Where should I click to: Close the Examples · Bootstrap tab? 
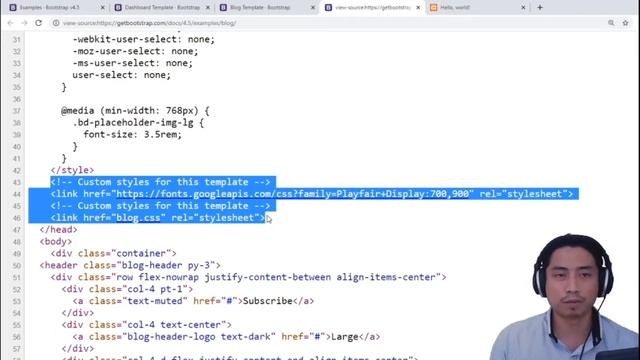point(102,7)
